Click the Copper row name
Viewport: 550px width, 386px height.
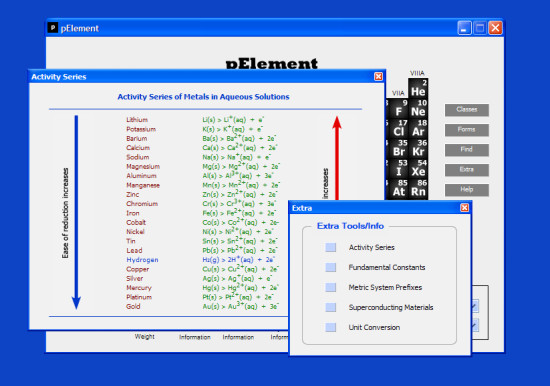click(x=138, y=269)
